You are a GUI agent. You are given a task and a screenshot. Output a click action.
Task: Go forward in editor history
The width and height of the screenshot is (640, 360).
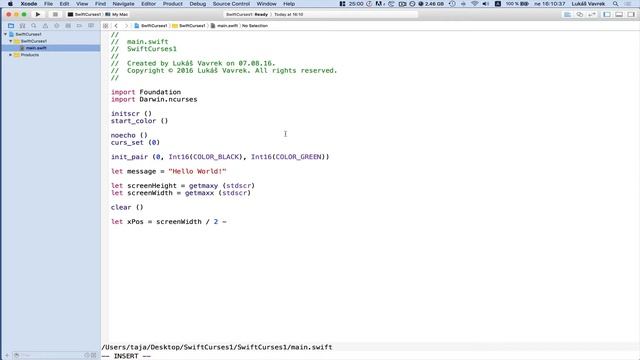126,26
